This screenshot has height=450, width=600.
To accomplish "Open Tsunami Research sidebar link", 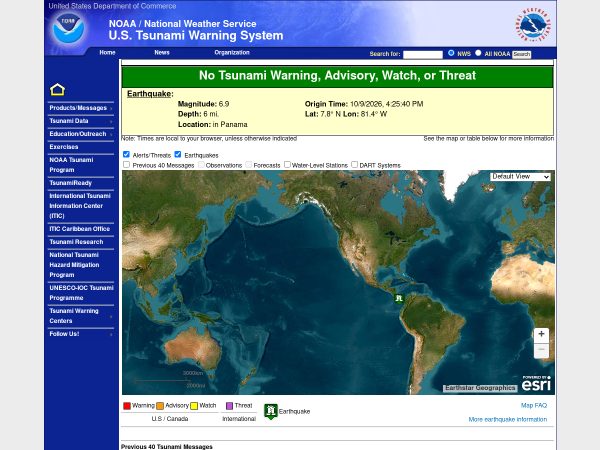I will (x=76, y=242).
